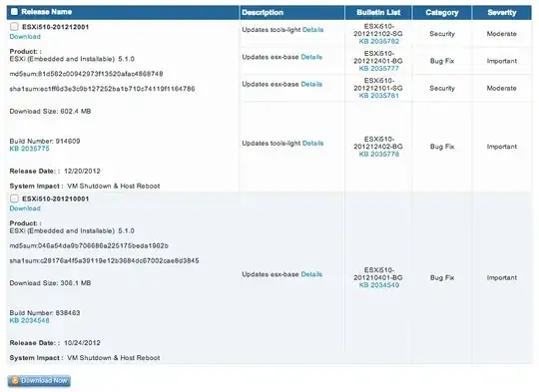Check the ESXi510-201210001 release checkbox
Viewport: 539px width, 392px height.
tap(14, 198)
